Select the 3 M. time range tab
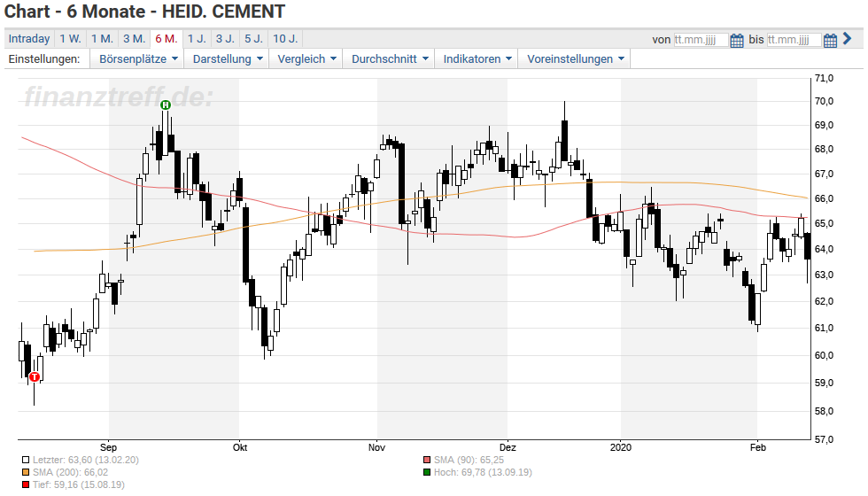The height and width of the screenshot is (496, 868). click(134, 39)
